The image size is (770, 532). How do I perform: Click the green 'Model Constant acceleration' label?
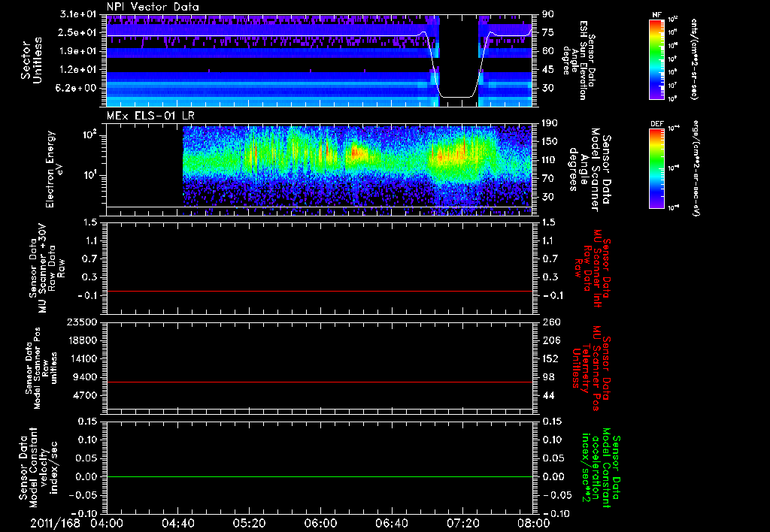pyautogui.click(x=601, y=467)
